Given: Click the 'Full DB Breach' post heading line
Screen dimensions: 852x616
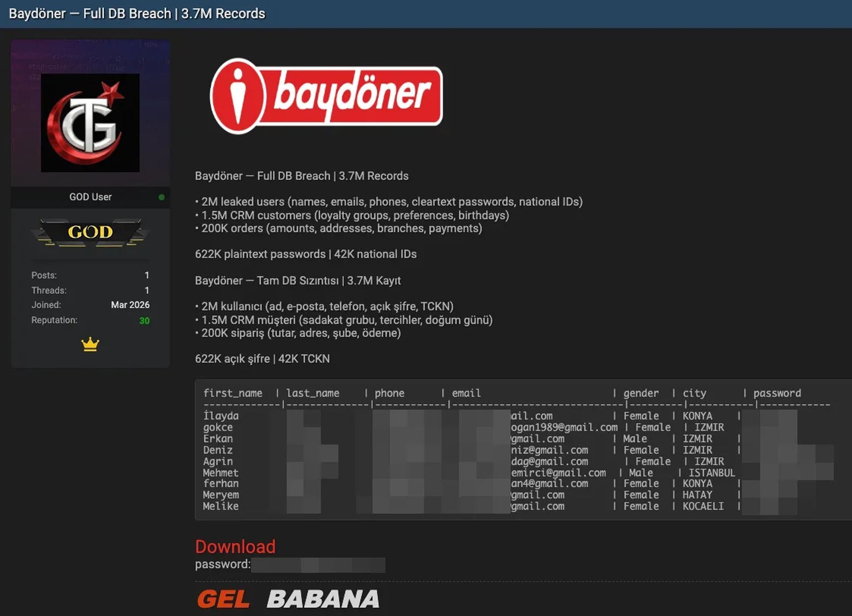Looking at the screenshot, I should pos(302,176).
